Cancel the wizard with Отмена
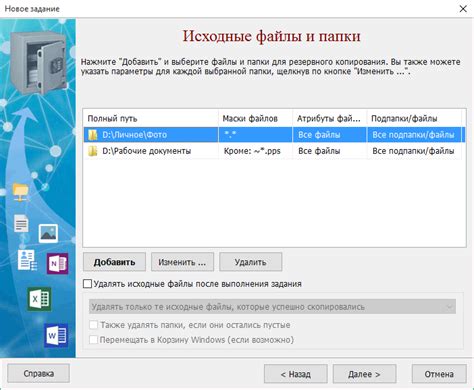The image size is (474, 390). tap(439, 374)
